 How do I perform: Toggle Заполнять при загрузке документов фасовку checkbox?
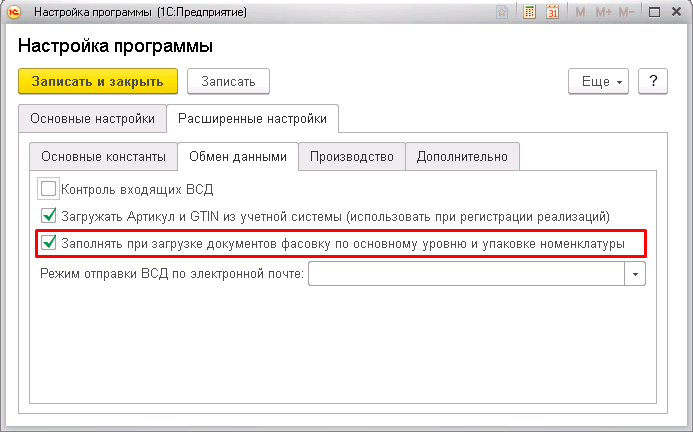coord(48,243)
